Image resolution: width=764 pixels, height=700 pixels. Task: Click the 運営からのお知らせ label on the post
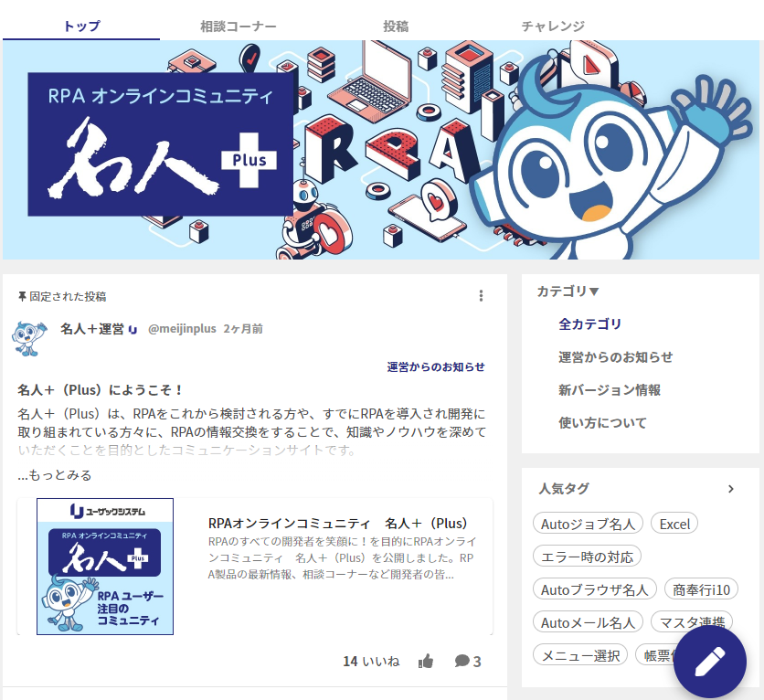(x=436, y=366)
